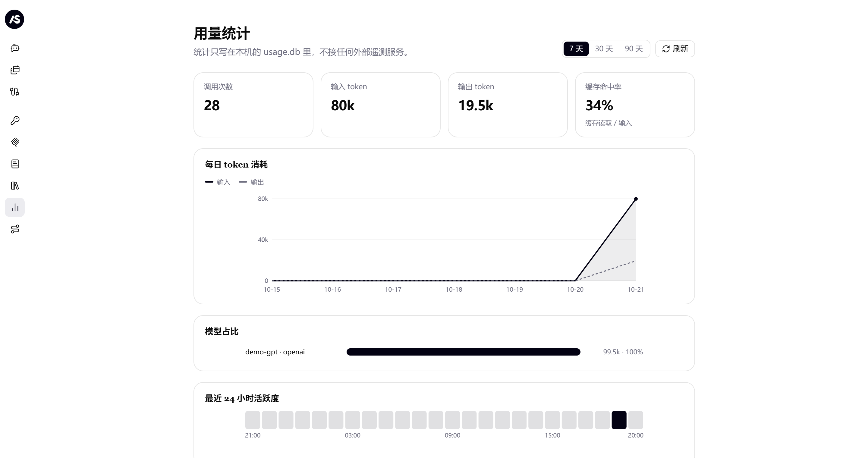Open the chat bot sidebar icon
The width and height of the screenshot is (868, 458).
(x=15, y=48)
